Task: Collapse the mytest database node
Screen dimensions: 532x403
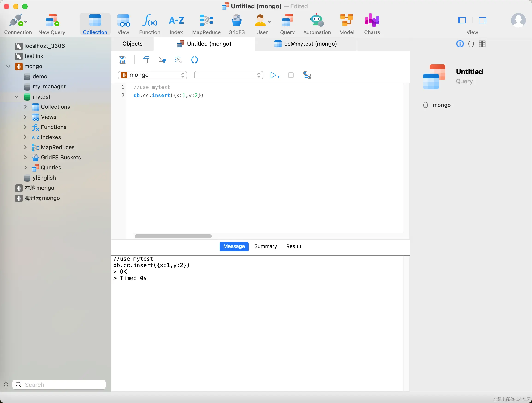Action: [17, 96]
